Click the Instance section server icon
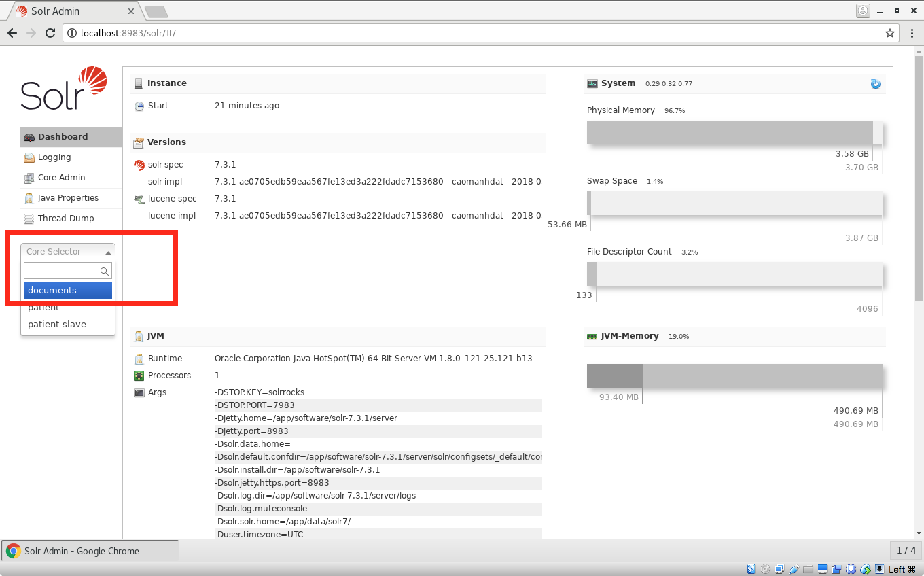Screen dimensions: 924x576 139,84
